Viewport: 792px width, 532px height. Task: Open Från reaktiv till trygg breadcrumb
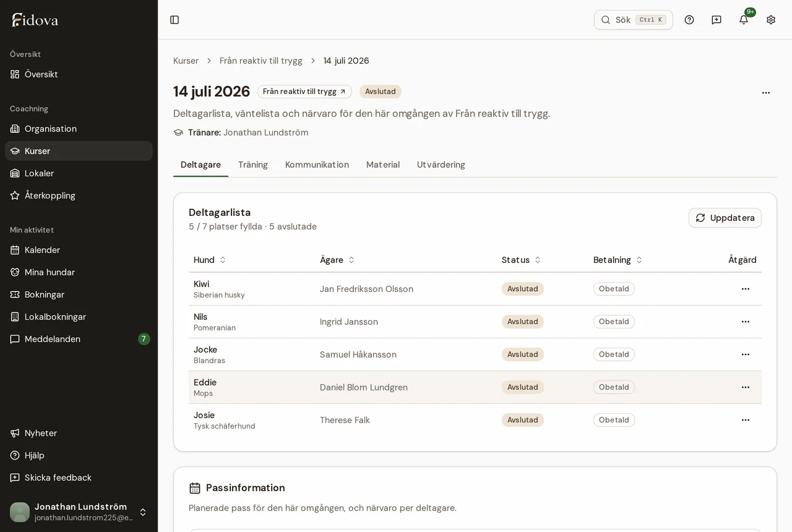pos(261,61)
